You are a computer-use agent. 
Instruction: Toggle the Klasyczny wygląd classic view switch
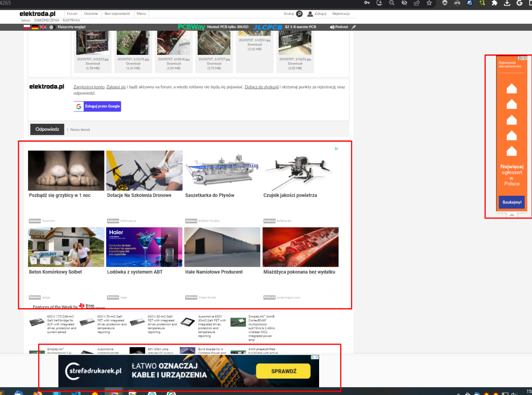51,27
